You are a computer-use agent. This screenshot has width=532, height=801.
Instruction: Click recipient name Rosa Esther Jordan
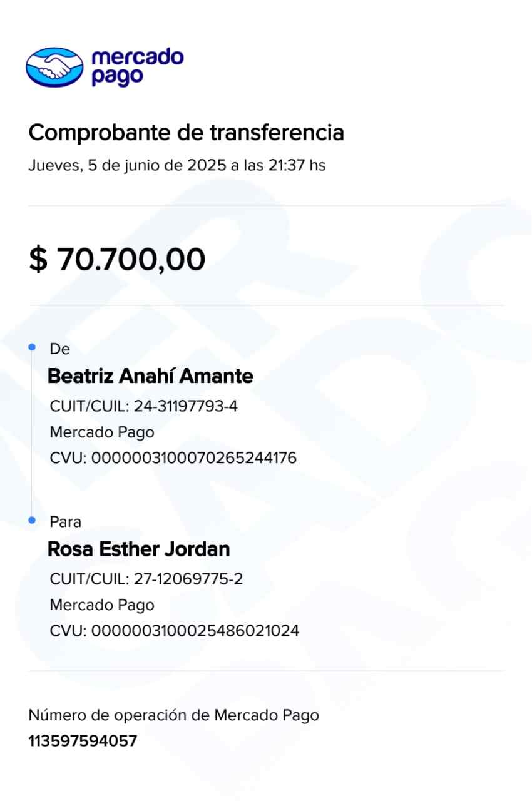pyautogui.click(x=139, y=549)
